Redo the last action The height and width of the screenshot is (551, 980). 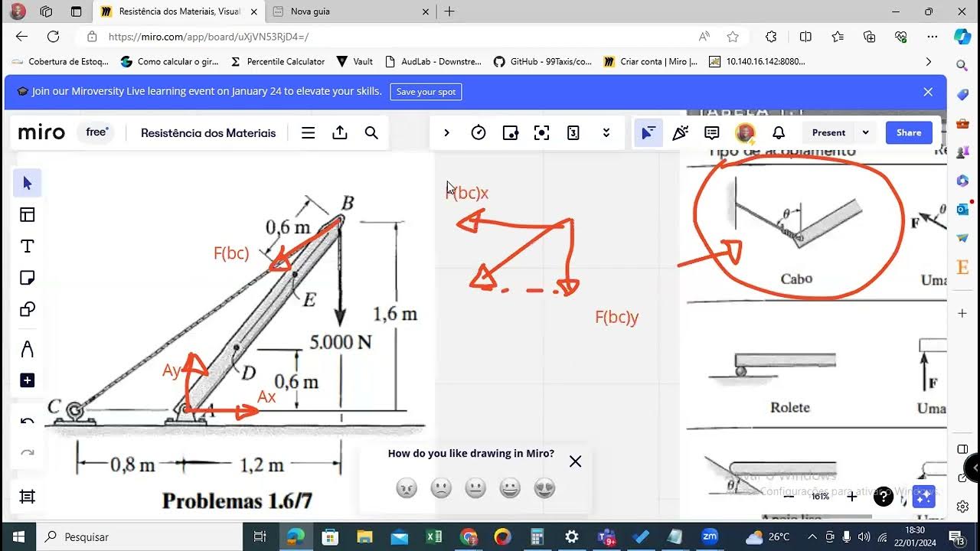click(28, 453)
